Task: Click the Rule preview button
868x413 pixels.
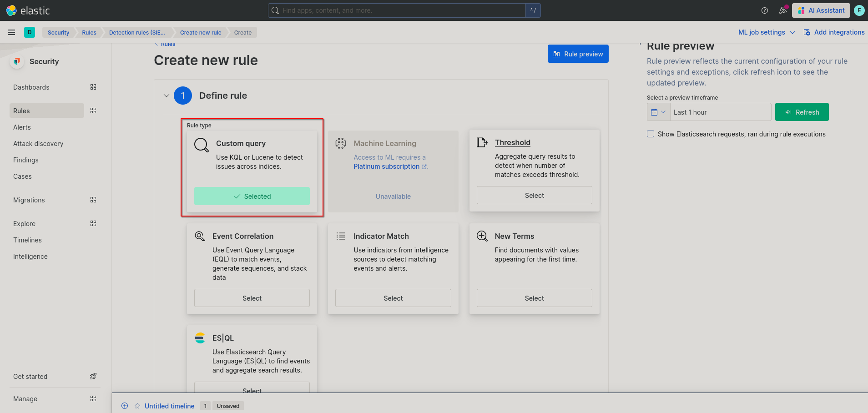Action: 578,54
